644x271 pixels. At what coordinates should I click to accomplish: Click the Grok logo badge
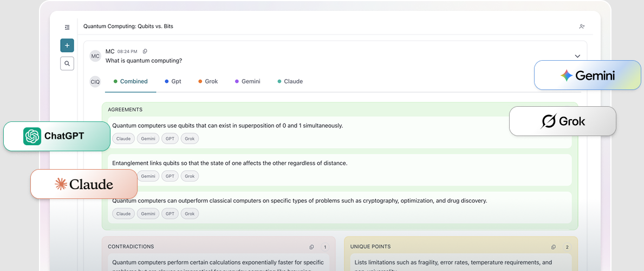563,121
